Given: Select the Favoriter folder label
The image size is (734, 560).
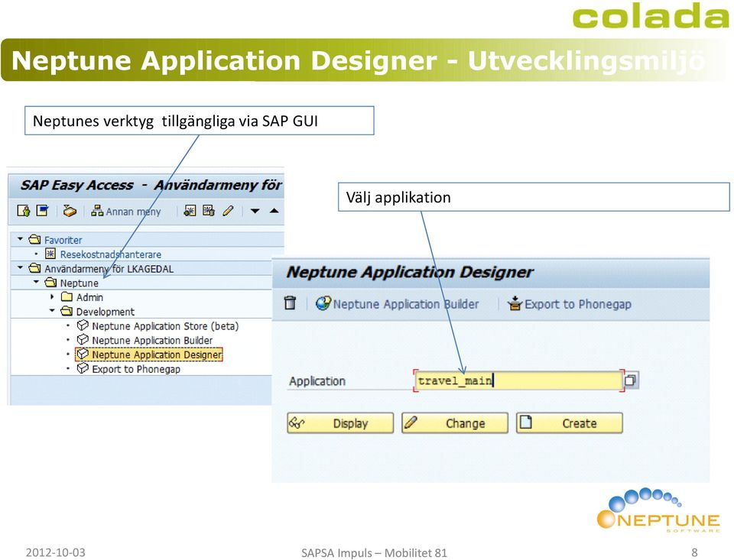Looking at the screenshot, I should (x=63, y=240).
